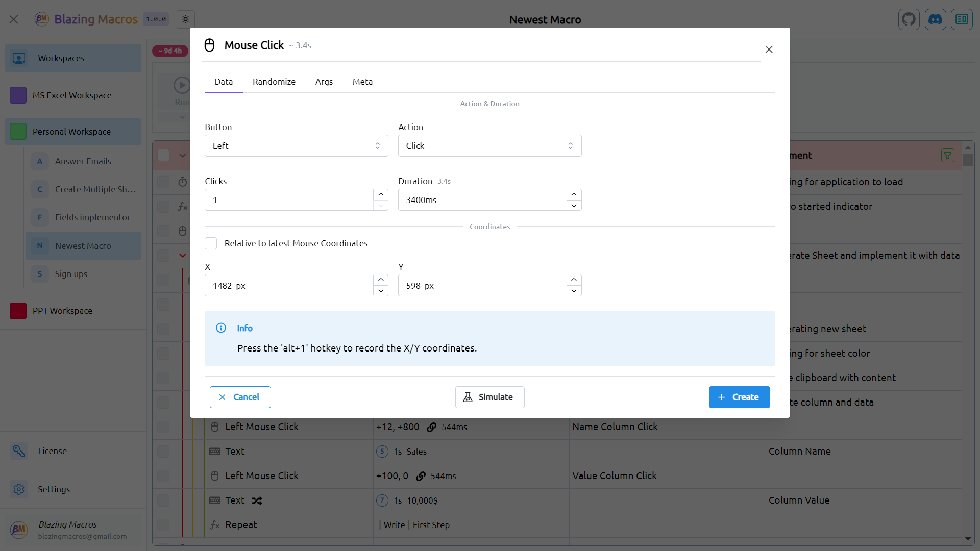This screenshot has width=980, height=551.
Task: Select the Data tab
Action: coord(224,82)
